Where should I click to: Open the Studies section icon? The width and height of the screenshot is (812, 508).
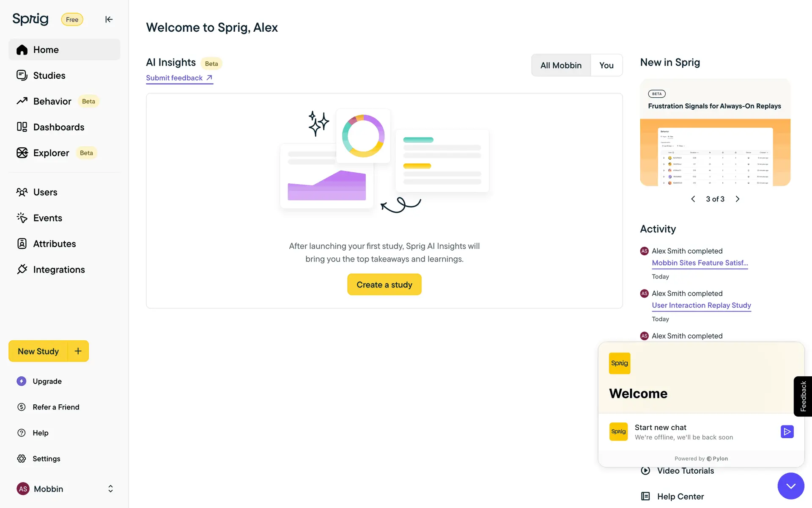pyautogui.click(x=22, y=75)
